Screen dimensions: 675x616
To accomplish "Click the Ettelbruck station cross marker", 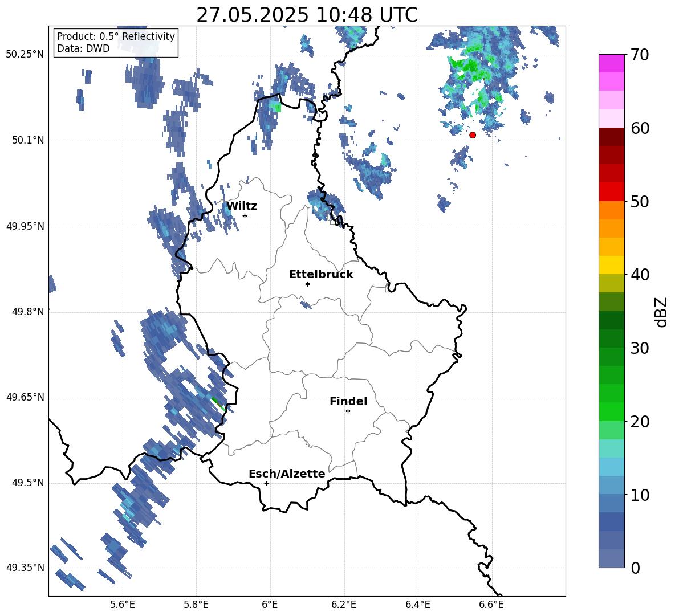I will [307, 284].
